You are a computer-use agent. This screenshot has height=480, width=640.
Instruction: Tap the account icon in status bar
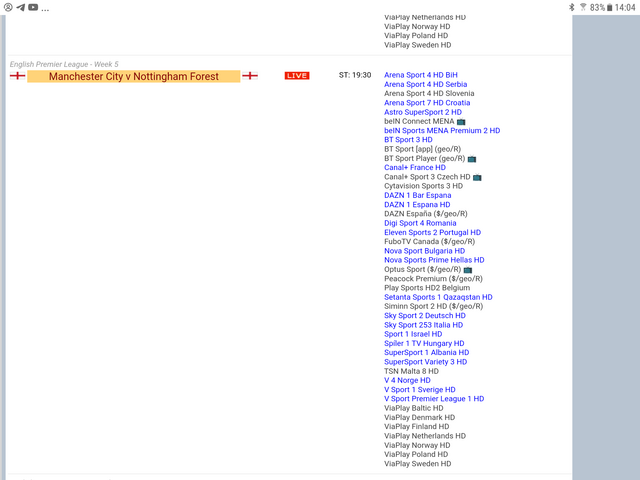[8, 7]
